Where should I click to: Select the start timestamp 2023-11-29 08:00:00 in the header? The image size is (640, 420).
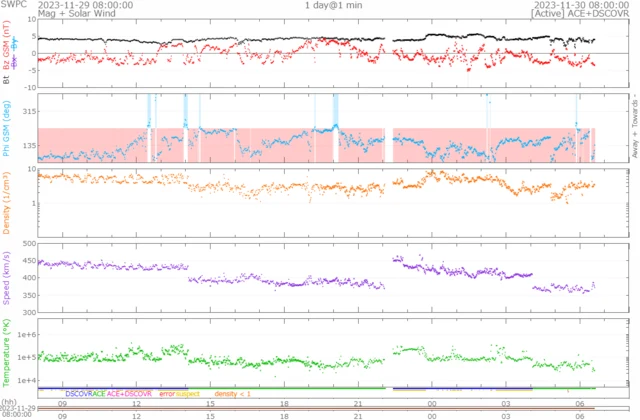[x=85, y=5]
